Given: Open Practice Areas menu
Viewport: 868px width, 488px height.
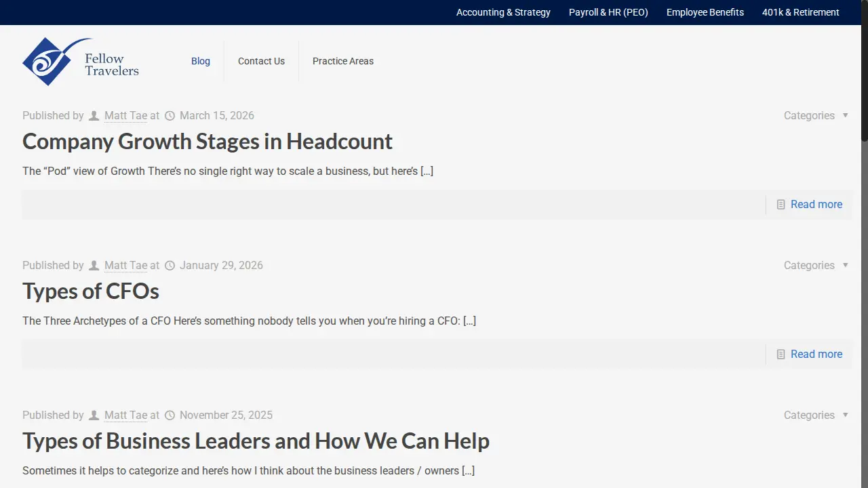Looking at the screenshot, I should 343,61.
